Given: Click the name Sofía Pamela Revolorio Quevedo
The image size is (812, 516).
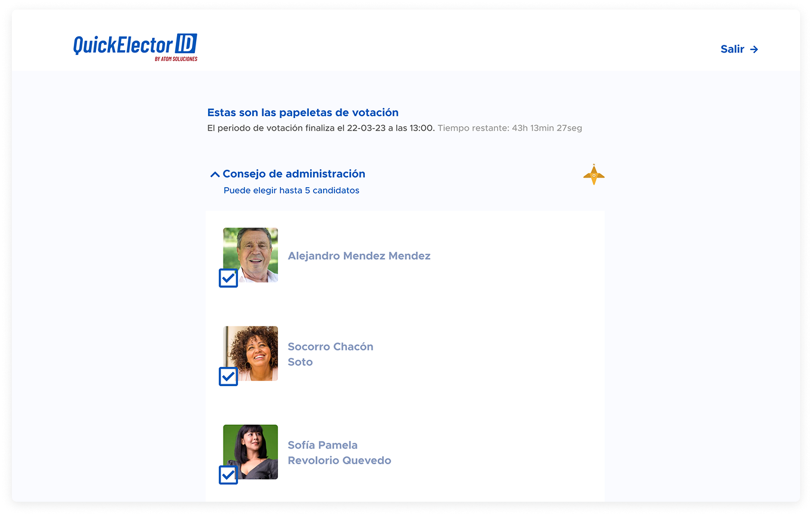Looking at the screenshot, I should 339,453.
